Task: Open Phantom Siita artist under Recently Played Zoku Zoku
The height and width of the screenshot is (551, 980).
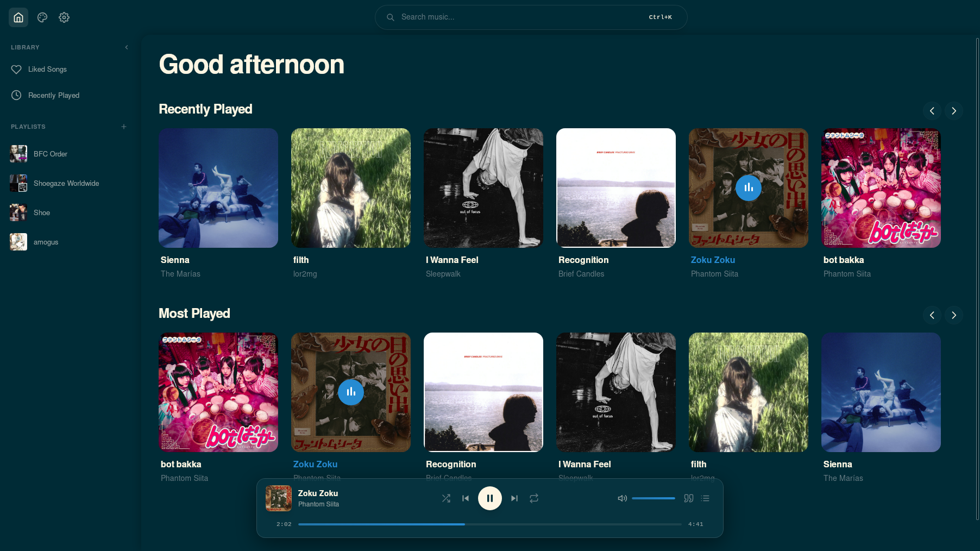Action: click(x=714, y=274)
